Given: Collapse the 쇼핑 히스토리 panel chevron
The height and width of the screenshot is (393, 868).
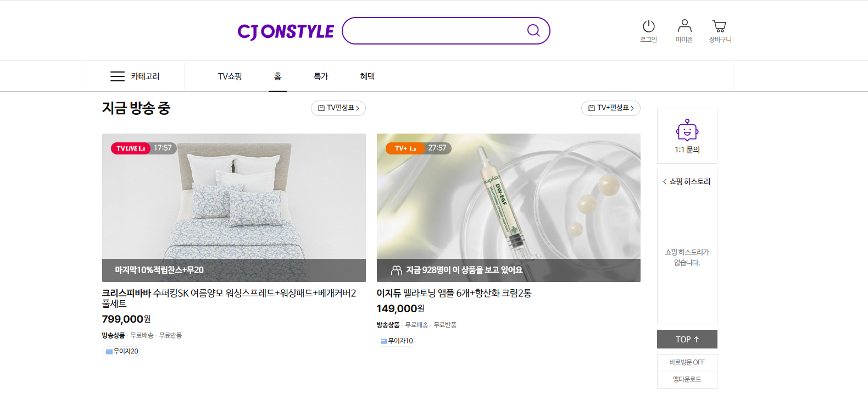Looking at the screenshot, I should coord(665,181).
